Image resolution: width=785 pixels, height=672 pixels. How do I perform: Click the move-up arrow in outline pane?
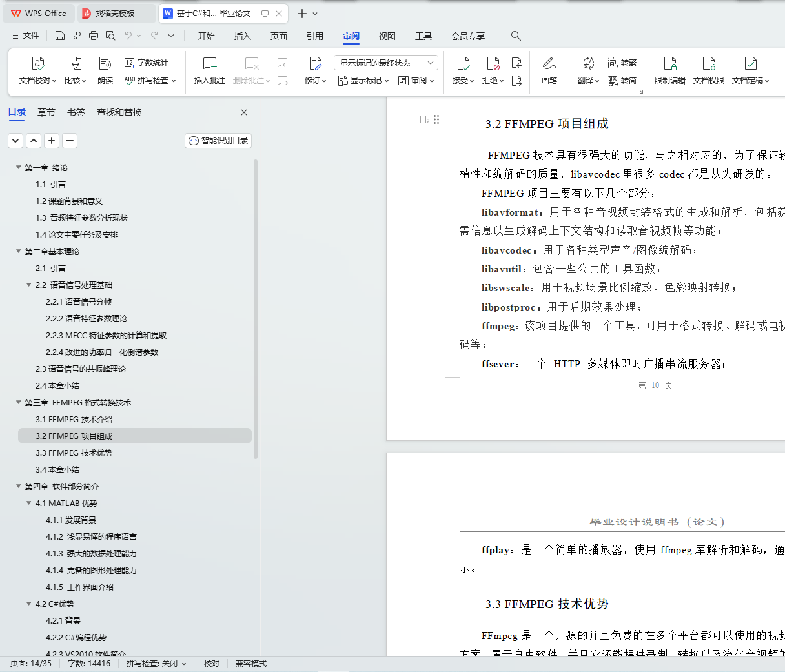pyautogui.click(x=34, y=141)
